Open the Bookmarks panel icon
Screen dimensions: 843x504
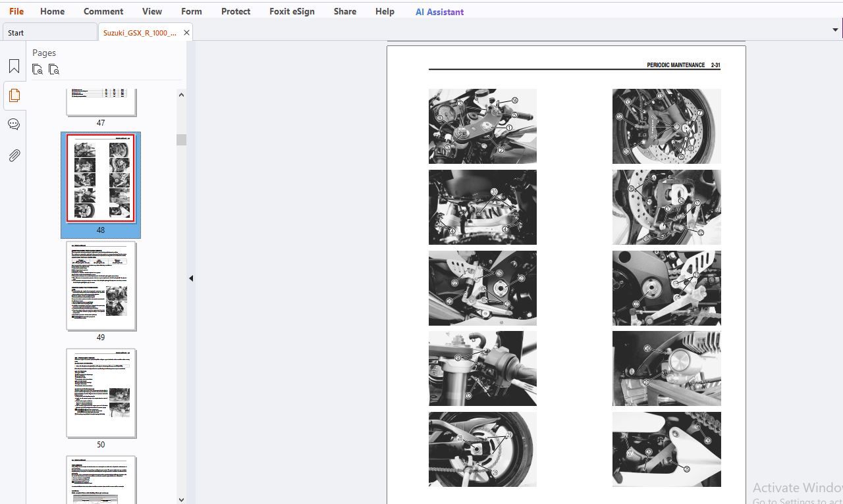click(14, 66)
